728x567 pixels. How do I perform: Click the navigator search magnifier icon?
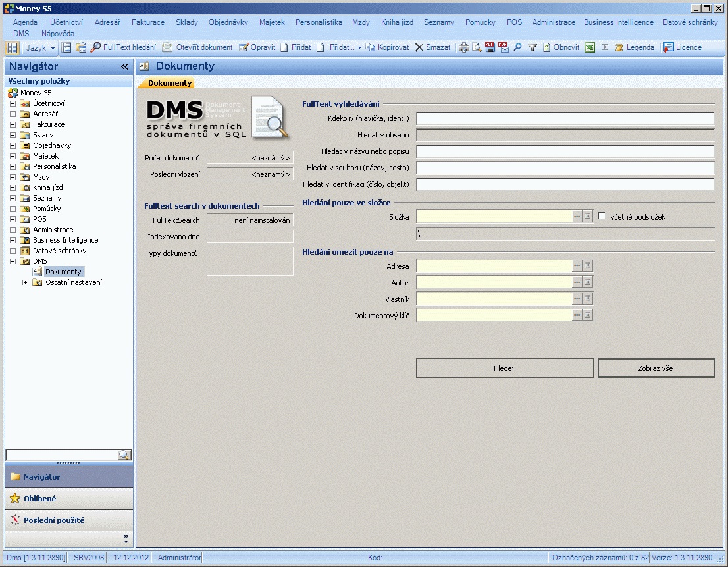[124, 455]
